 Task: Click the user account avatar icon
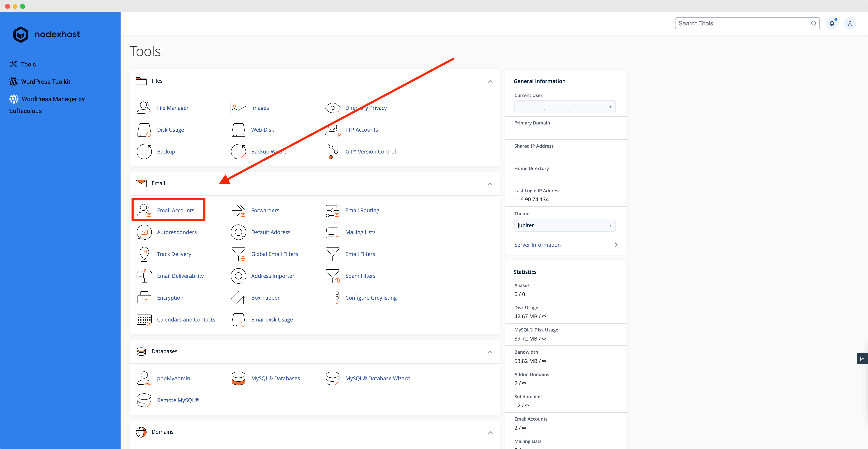(850, 23)
